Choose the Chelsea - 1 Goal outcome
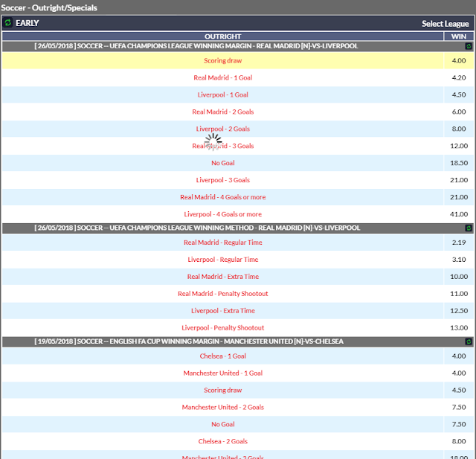This screenshot has height=459, width=476. coord(223,356)
